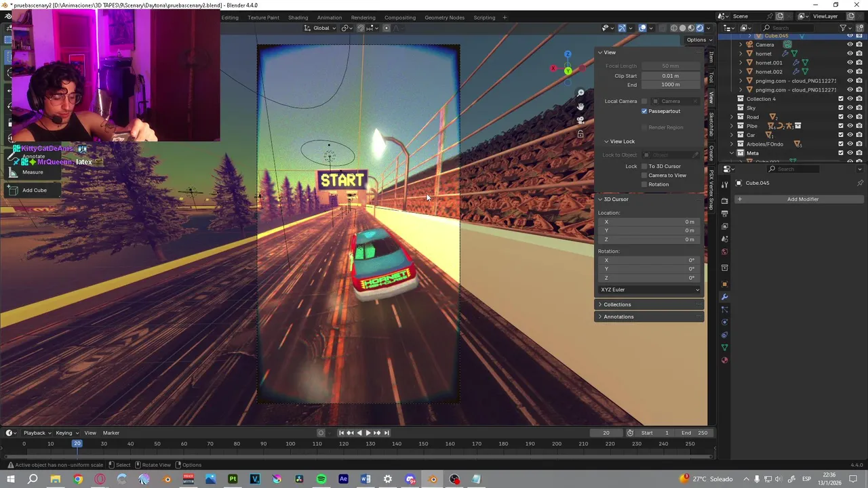This screenshot has height=488, width=868.
Task: Switch to the Geometry Nodes workspace tab
Action: coord(445,18)
